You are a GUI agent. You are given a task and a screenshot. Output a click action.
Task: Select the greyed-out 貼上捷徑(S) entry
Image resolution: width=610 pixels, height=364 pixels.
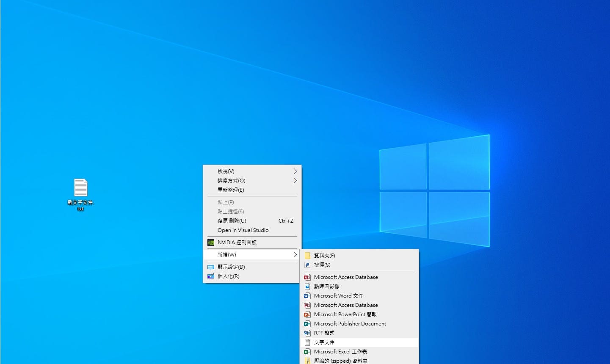252,212
